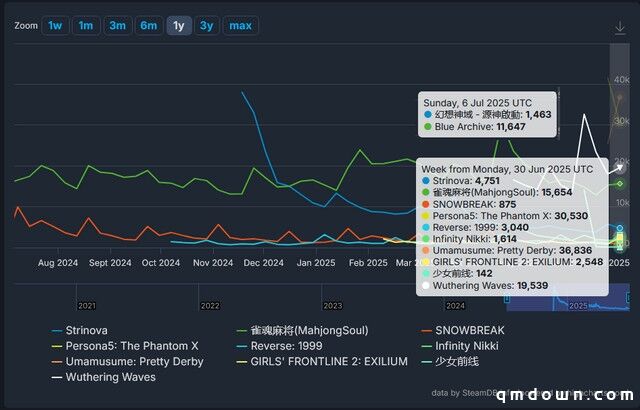Click the data by SteamDB credit link
The height and width of the screenshot is (410, 640).
point(463,393)
